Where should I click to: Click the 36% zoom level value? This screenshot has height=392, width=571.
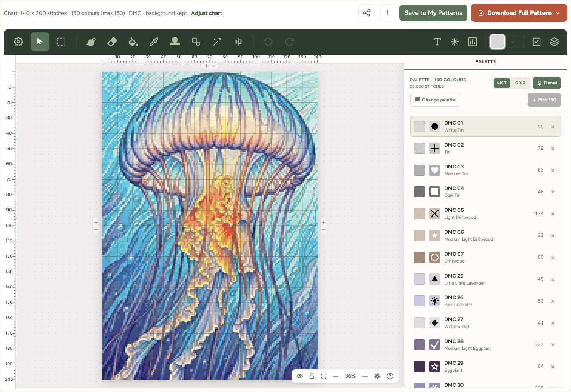(350, 376)
